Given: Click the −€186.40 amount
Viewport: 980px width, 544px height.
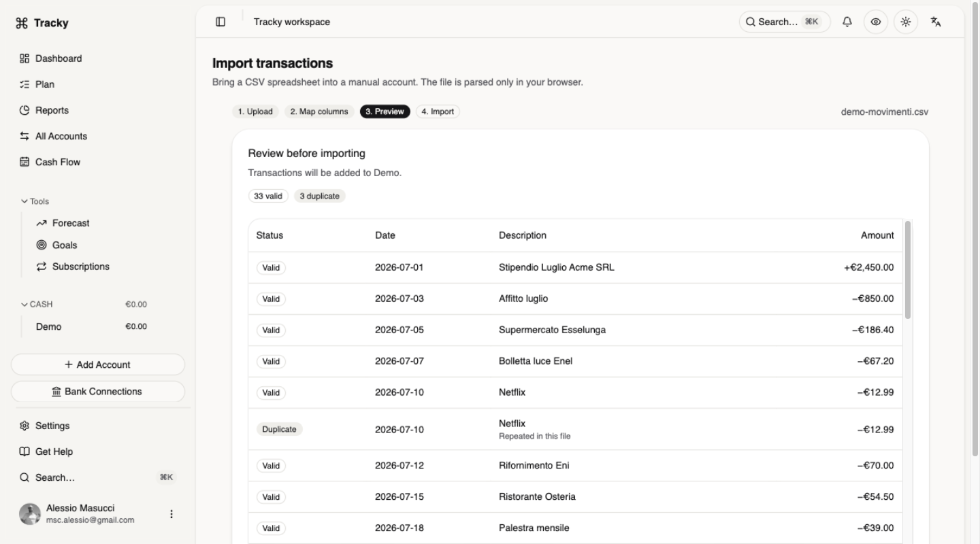Looking at the screenshot, I should pos(873,330).
